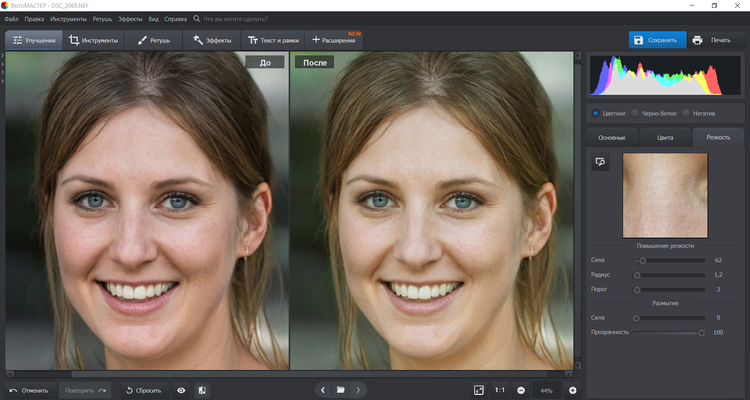The image size is (750, 400).
Task: Open the Ретушь brush tab
Action: [153, 40]
